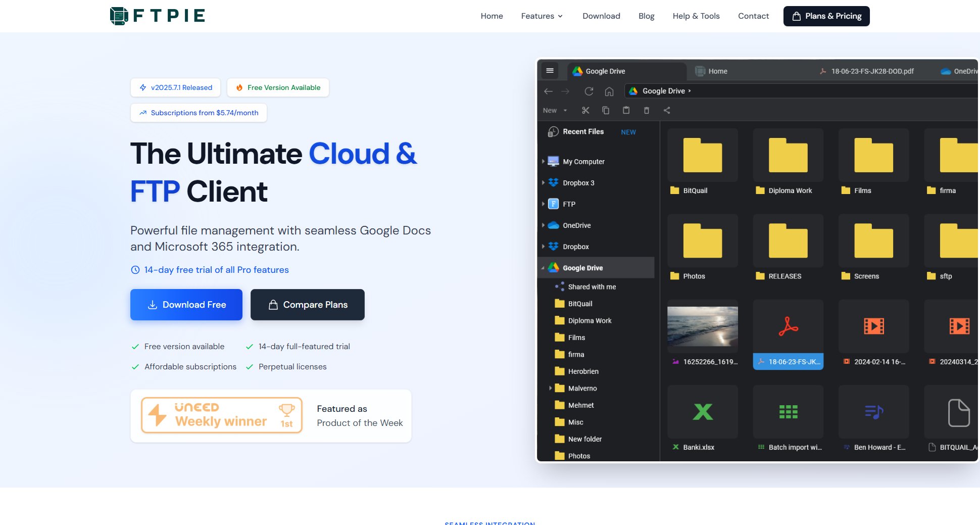Switch to the 18-06-23-FS-JK28-DOD.pdf tab

pos(867,71)
